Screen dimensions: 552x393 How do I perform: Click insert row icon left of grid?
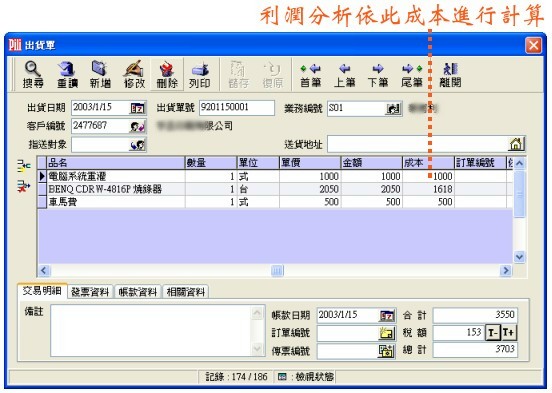tap(24, 166)
